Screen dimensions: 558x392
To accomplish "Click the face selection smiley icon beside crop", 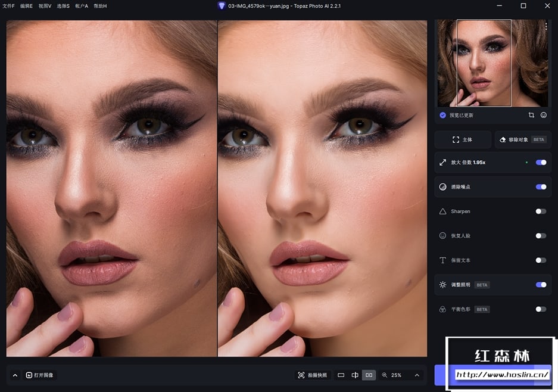I will point(543,115).
